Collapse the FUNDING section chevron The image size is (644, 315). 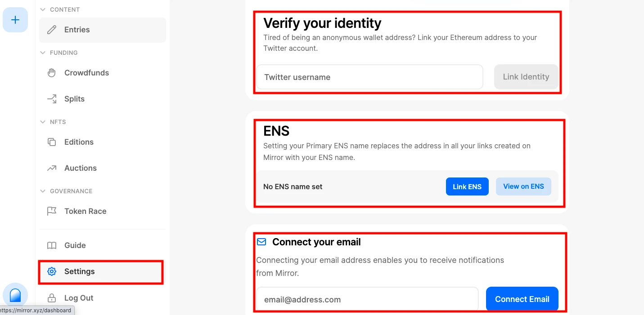[x=43, y=53]
